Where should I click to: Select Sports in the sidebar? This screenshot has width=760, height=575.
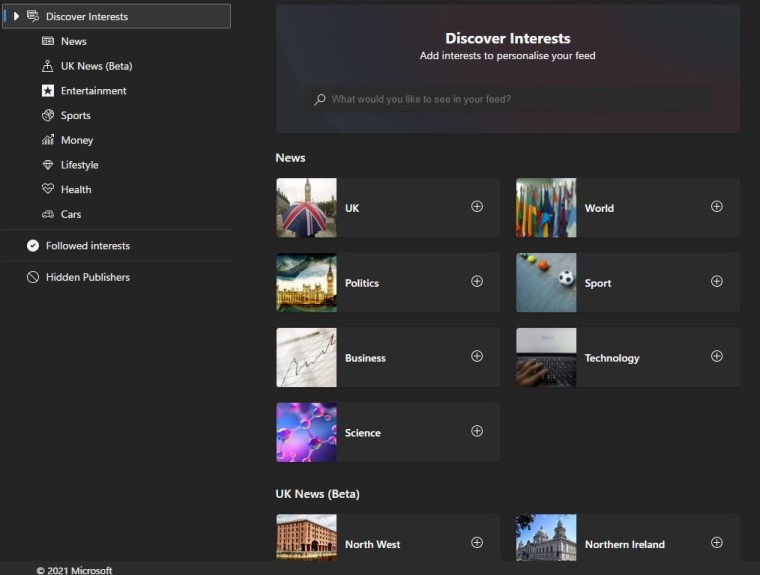pos(76,115)
